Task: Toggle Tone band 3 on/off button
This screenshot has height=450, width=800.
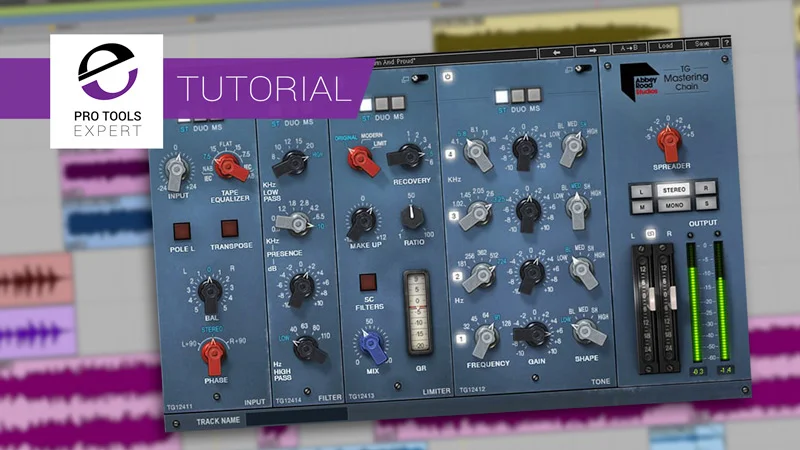Action: coord(454,216)
